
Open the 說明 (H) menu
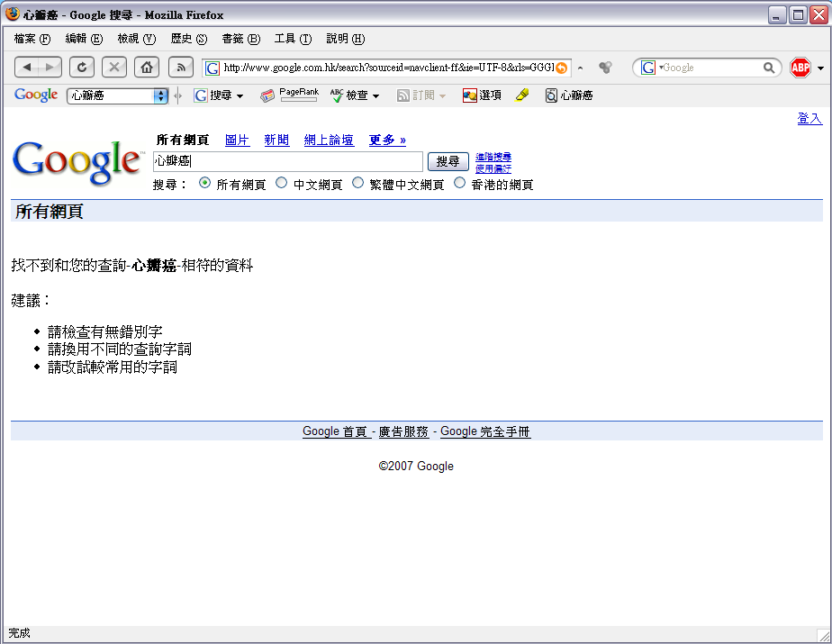(346, 39)
